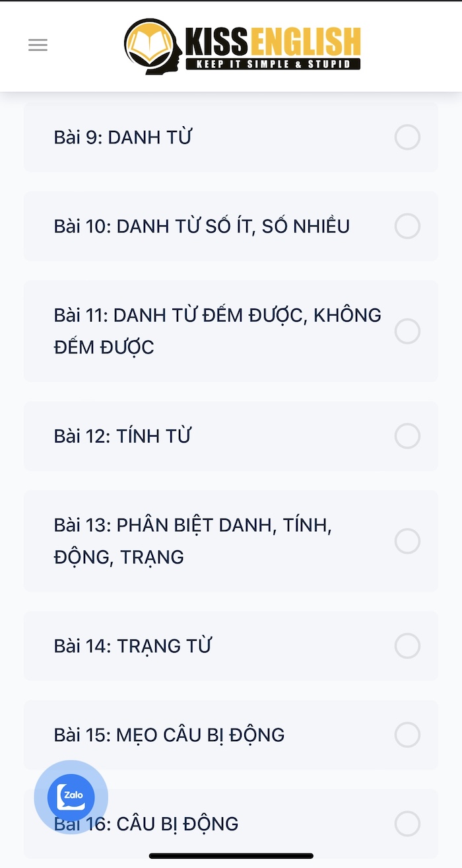The height and width of the screenshot is (868, 462).
Task: Check the circle next to Bài 11
Action: [x=407, y=331]
